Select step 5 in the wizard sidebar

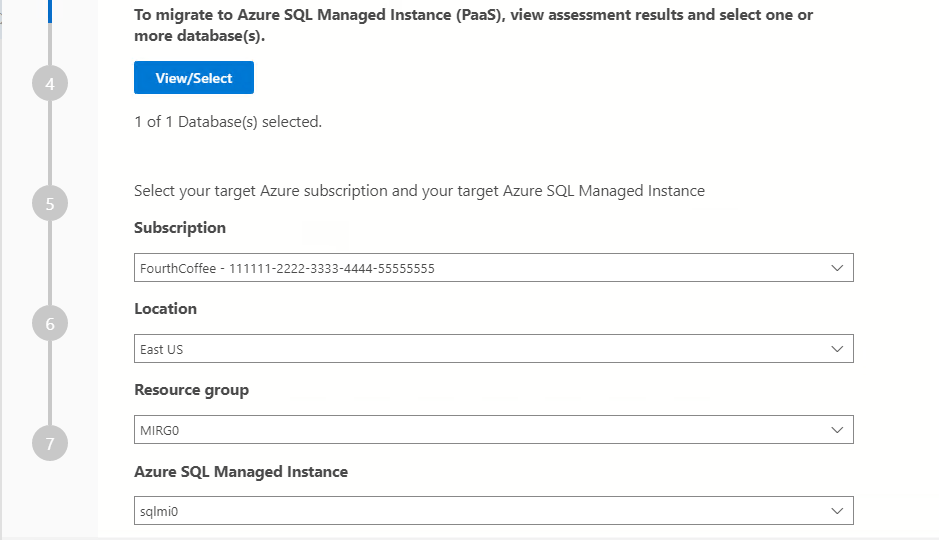pyautogui.click(x=50, y=204)
